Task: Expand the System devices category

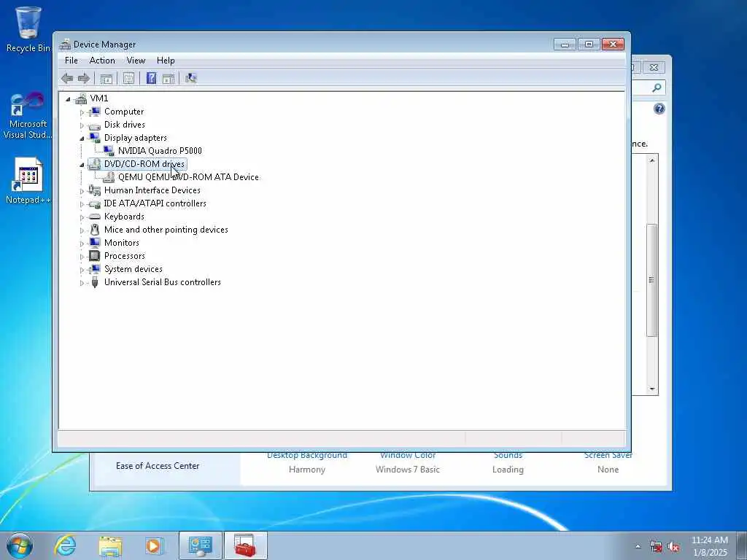Action: 82,270
